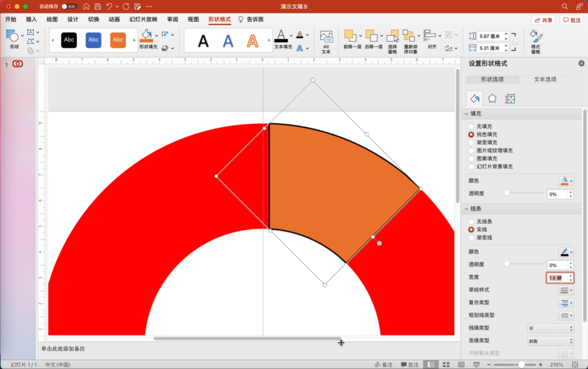588x369 pixels.
Task: Open the Cap Type (线端类型) dropdown
Action: tap(550, 328)
